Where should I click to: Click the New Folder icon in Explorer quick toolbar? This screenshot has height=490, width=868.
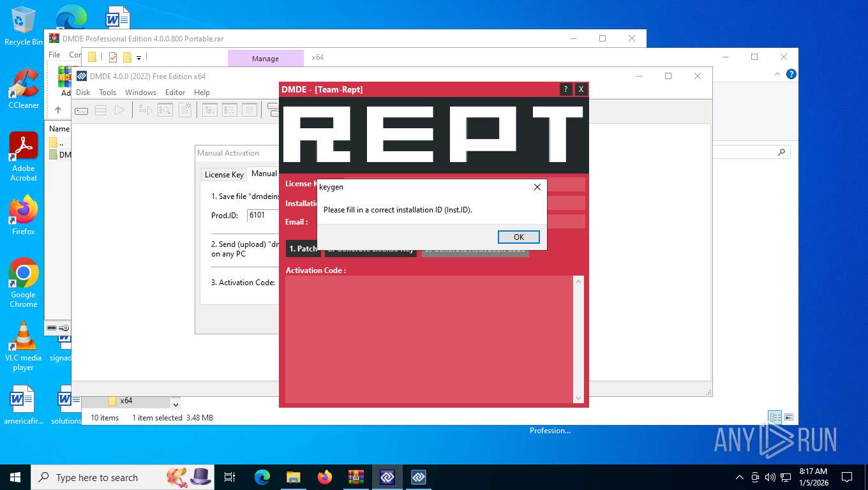(127, 57)
